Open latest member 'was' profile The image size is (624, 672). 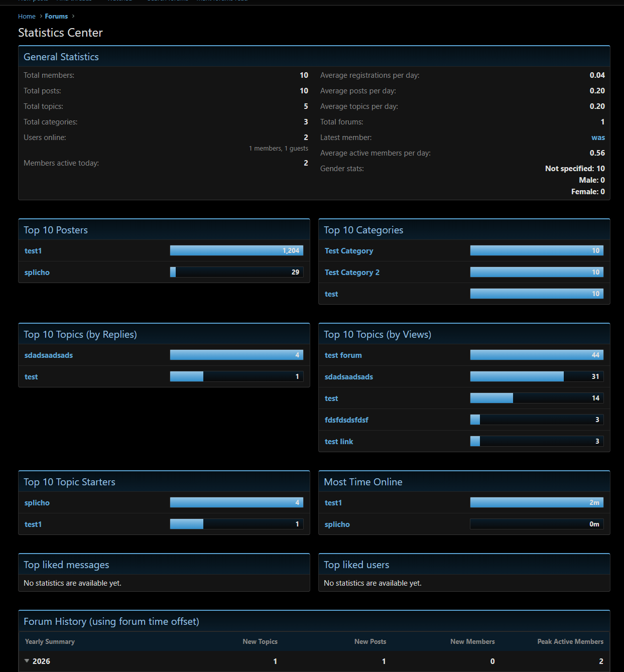pyautogui.click(x=597, y=138)
